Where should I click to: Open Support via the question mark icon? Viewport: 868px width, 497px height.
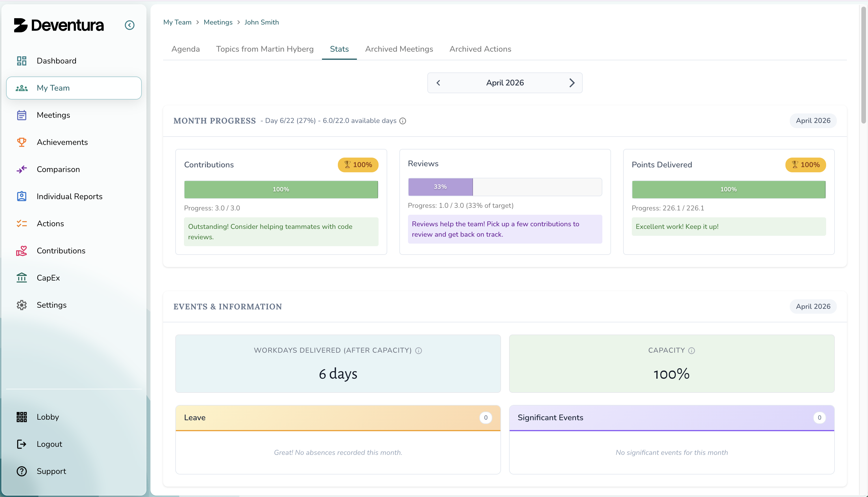coord(21,471)
